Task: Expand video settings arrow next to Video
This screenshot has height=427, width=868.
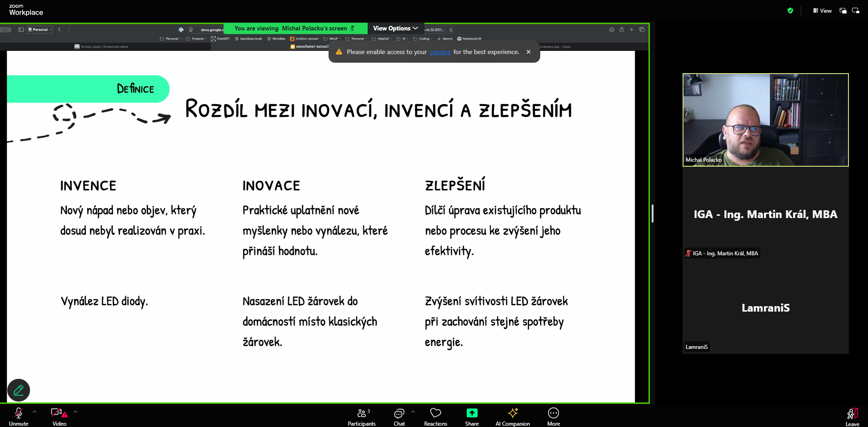Action: pyautogui.click(x=75, y=412)
